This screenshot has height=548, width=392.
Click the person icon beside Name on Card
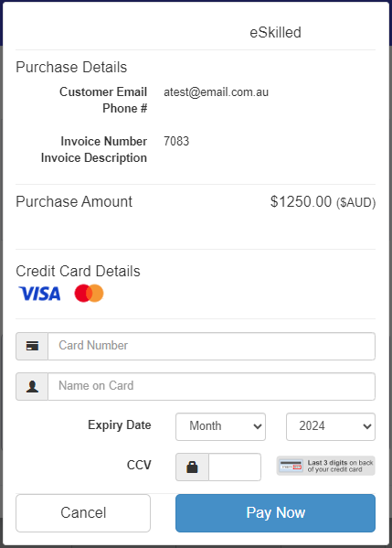pos(32,386)
